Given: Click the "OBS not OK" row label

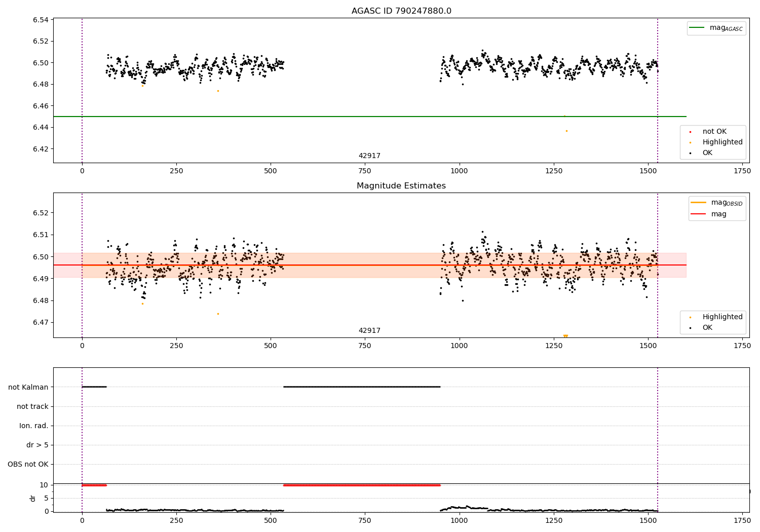Looking at the screenshot, I should click(x=28, y=465).
